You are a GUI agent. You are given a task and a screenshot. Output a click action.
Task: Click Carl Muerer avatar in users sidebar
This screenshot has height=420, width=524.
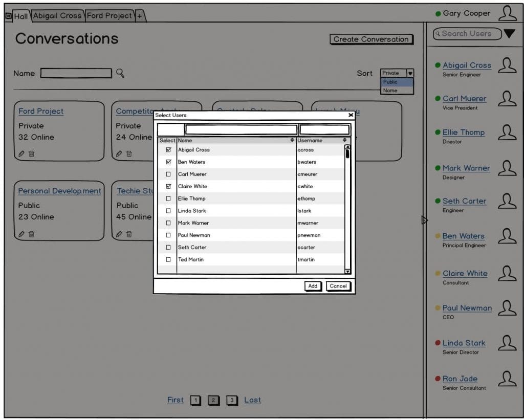point(507,99)
